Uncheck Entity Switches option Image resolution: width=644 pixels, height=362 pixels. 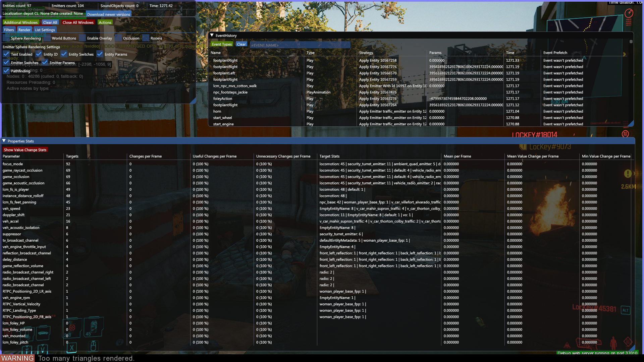click(64, 54)
